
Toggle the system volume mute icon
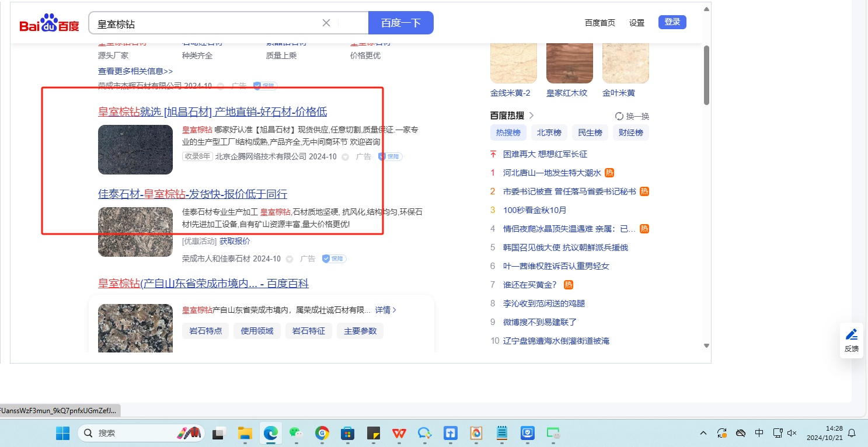pos(792,433)
